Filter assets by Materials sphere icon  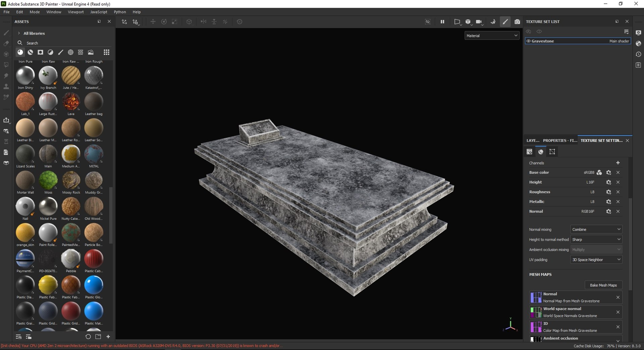(x=20, y=52)
